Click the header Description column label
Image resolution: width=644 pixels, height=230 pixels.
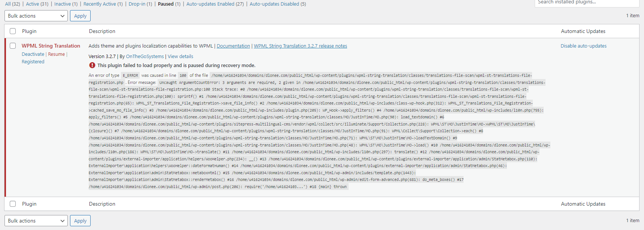tap(102, 31)
